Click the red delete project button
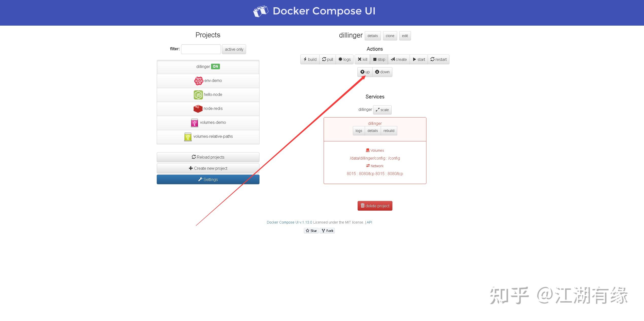Viewport: 644px width, 321px height. [375, 206]
